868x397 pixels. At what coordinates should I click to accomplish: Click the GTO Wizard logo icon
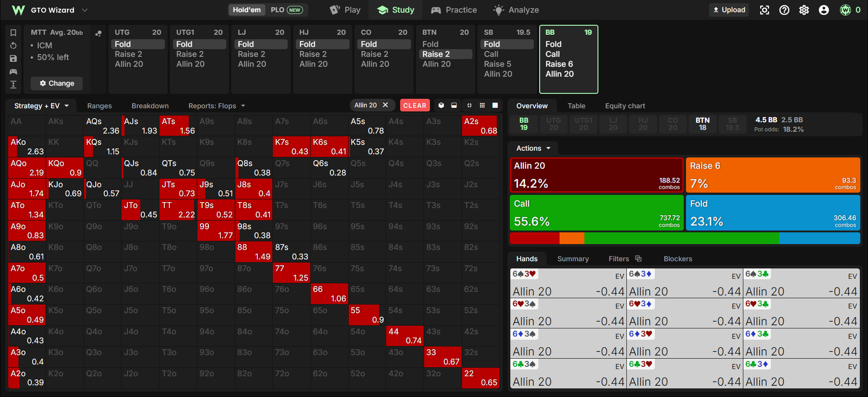pos(18,10)
